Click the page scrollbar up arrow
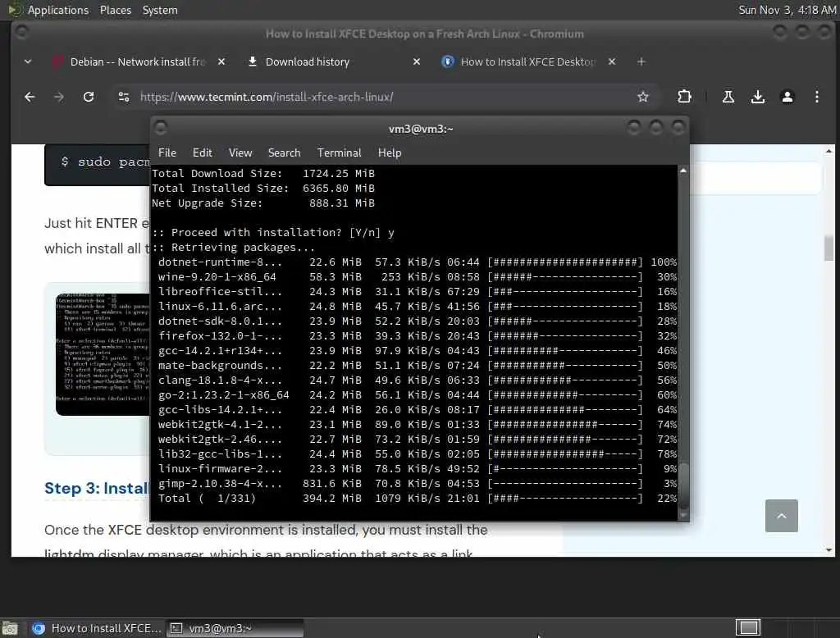840x638 pixels. tap(829, 151)
